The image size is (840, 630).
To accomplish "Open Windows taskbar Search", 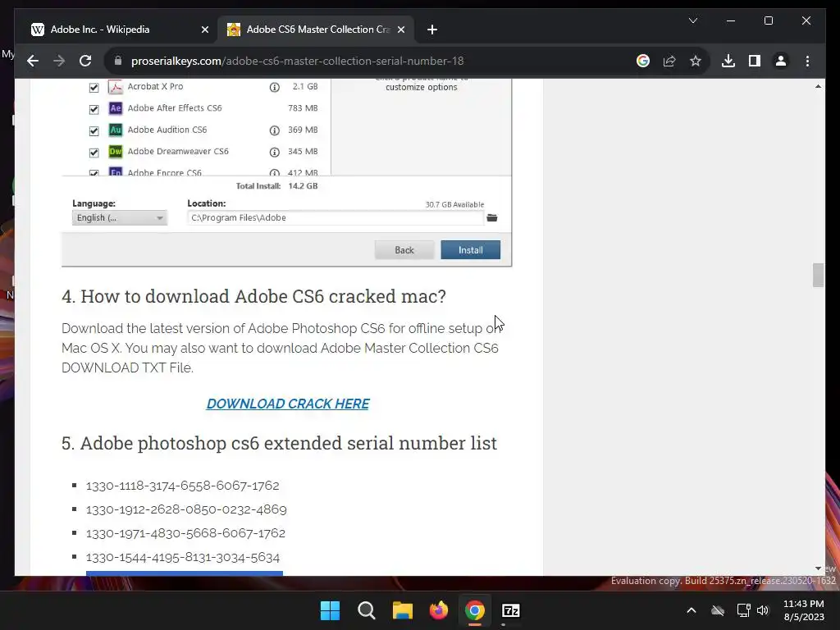I will coord(367,610).
